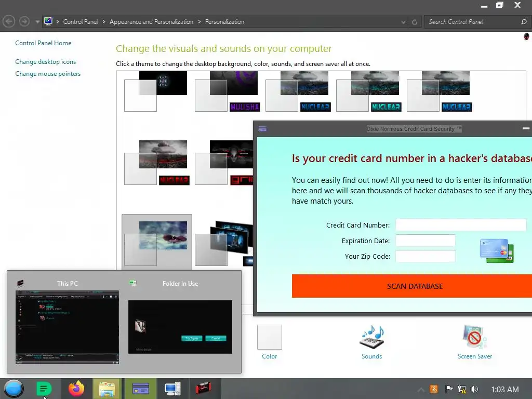
Task: Expand the chevron after Appearance and Personalization
Action: tap(199, 22)
